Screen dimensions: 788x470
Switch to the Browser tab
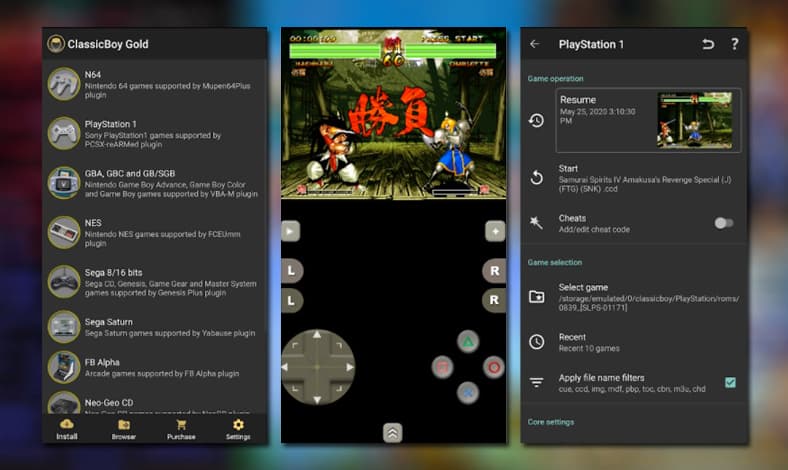[x=124, y=429]
